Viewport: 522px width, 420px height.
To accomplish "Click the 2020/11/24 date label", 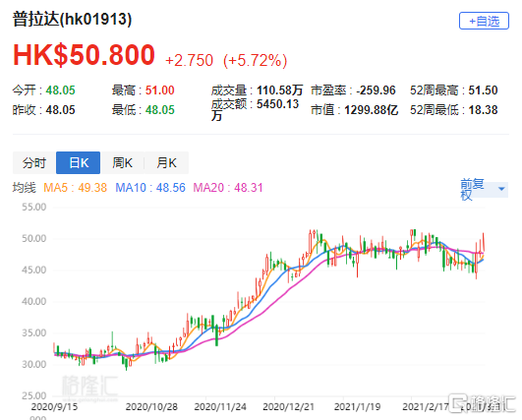I will coord(220,406).
